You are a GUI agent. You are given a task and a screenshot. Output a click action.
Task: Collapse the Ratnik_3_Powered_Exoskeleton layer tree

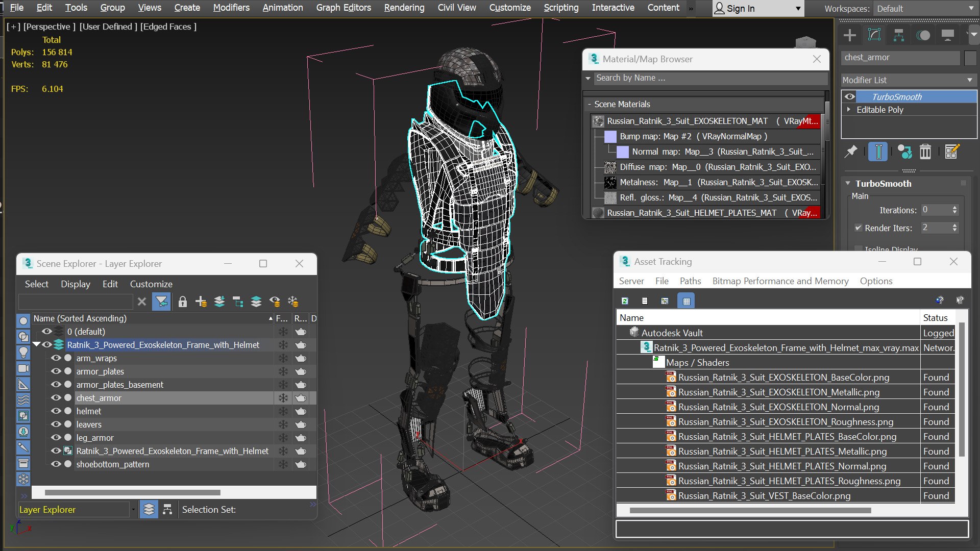point(36,345)
